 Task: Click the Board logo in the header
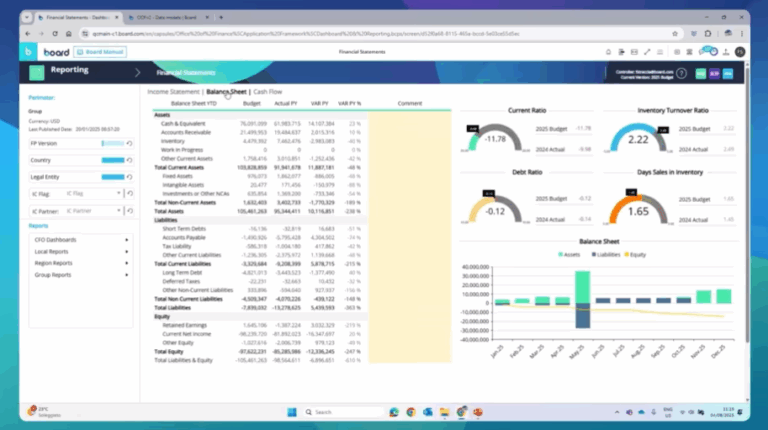[x=58, y=50]
